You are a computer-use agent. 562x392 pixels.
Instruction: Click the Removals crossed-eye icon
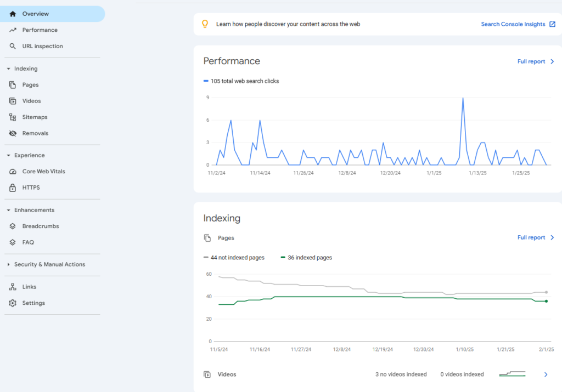(13, 133)
